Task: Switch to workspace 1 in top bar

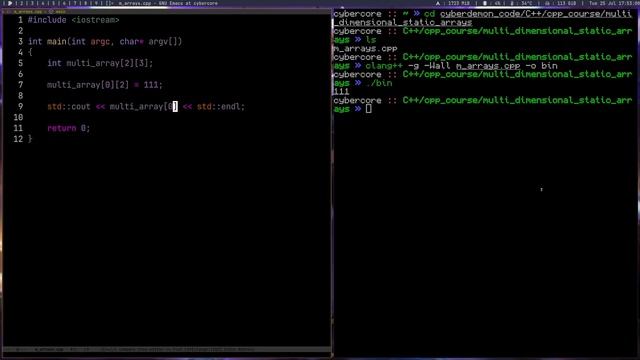Action: click(x=16, y=3)
